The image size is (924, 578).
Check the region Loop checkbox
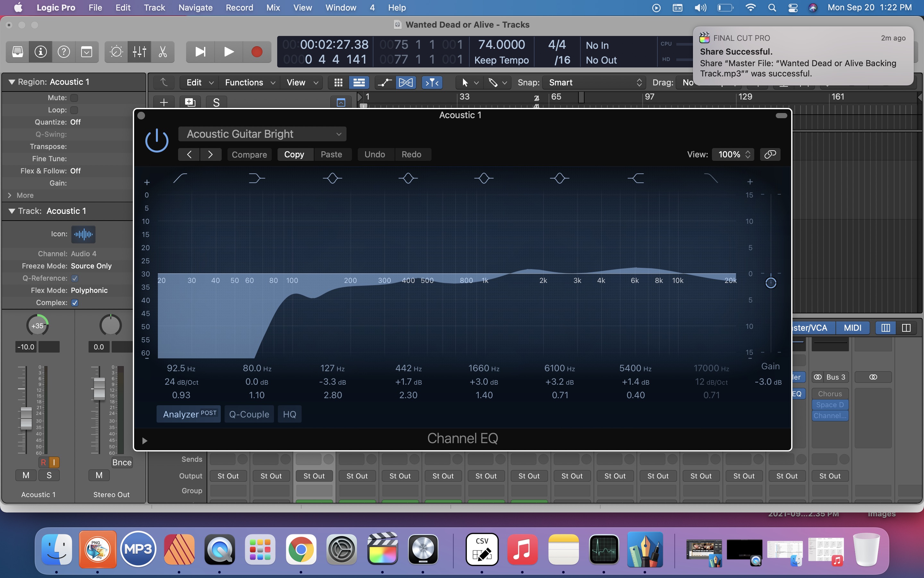pos(74,110)
